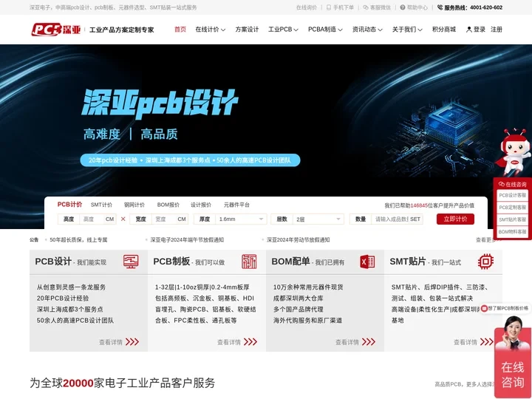The image size is (532, 399).
Task: Click the triple arrows under BOM配单 card
Action: 369,341
